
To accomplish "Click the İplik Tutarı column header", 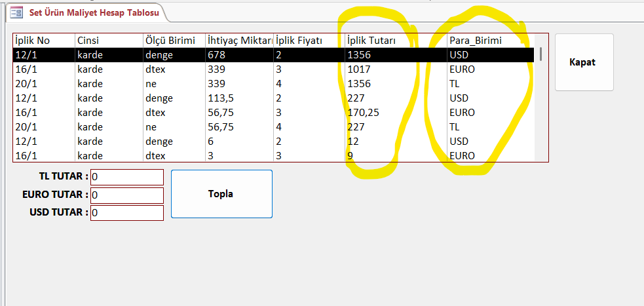I will pyautogui.click(x=396, y=41).
